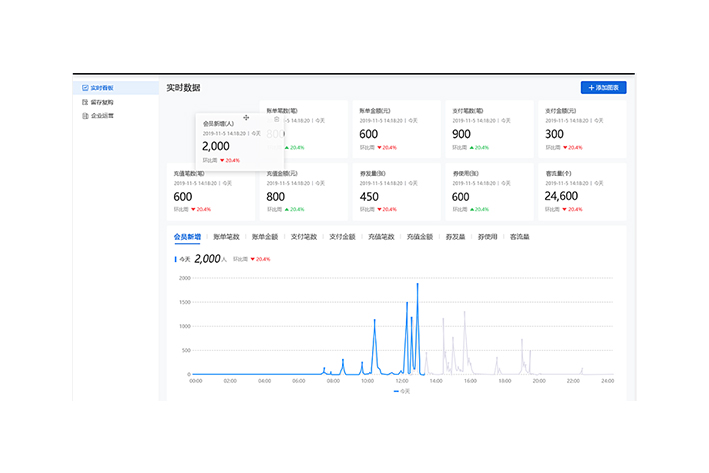Select the 实时看板 sidebar label
This screenshot has height=473, width=709.
pos(102,88)
